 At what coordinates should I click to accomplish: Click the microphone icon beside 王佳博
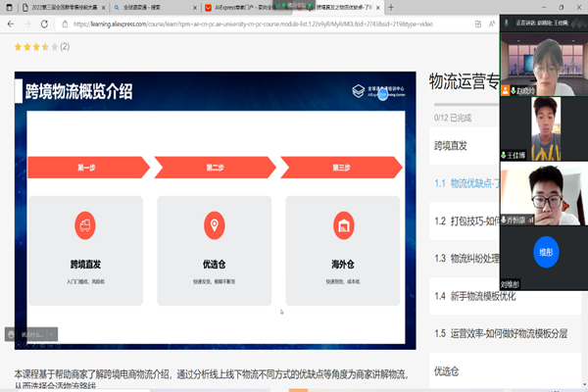tap(504, 154)
